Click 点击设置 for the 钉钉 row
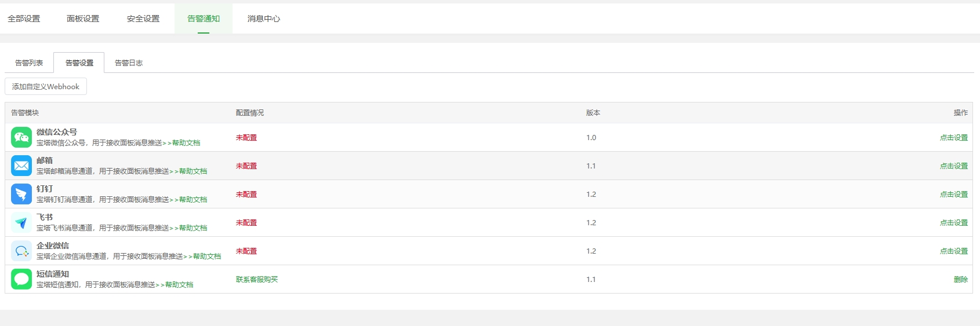The image size is (980, 326). click(954, 194)
